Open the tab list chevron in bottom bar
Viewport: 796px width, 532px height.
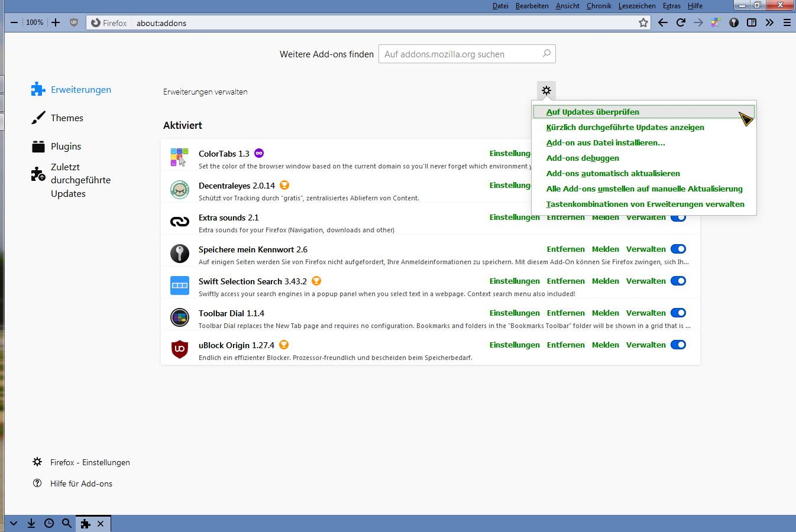[x=14, y=523]
